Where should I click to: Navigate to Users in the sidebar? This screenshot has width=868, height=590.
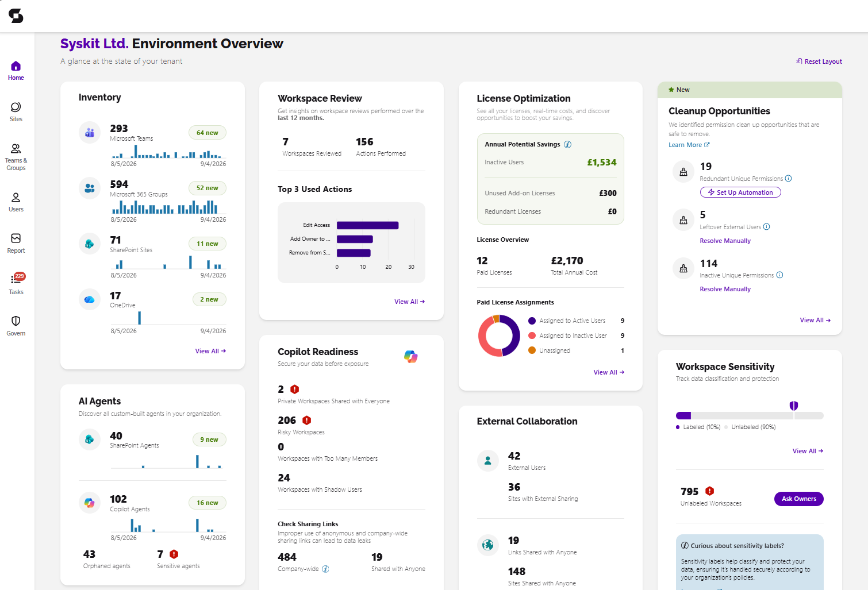click(16, 202)
